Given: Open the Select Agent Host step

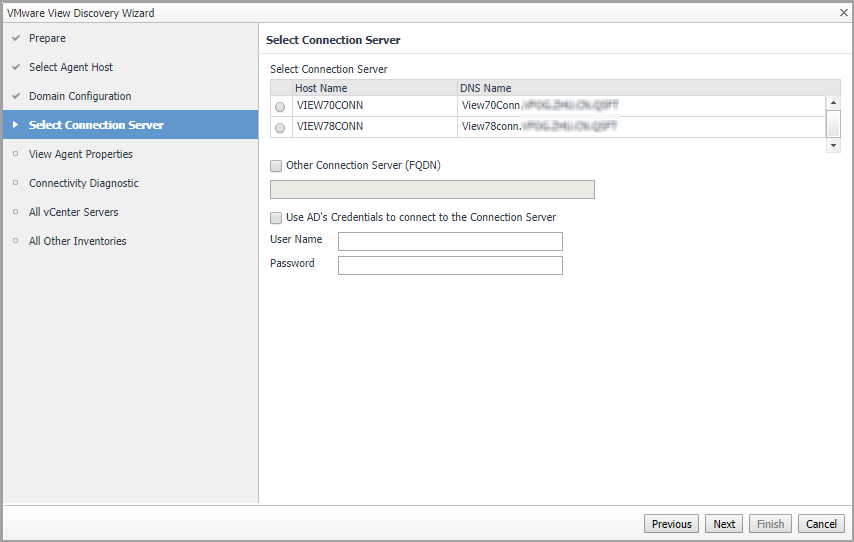Looking at the screenshot, I should (x=71, y=67).
